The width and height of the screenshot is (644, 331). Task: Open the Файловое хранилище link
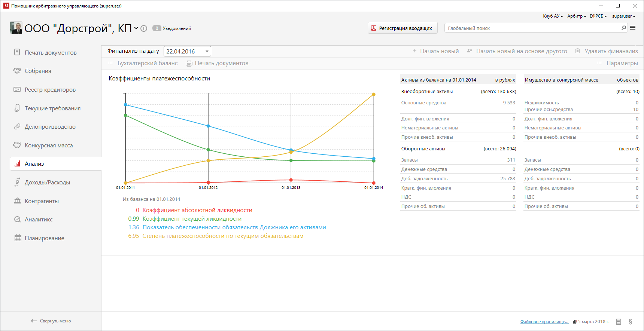point(544,322)
